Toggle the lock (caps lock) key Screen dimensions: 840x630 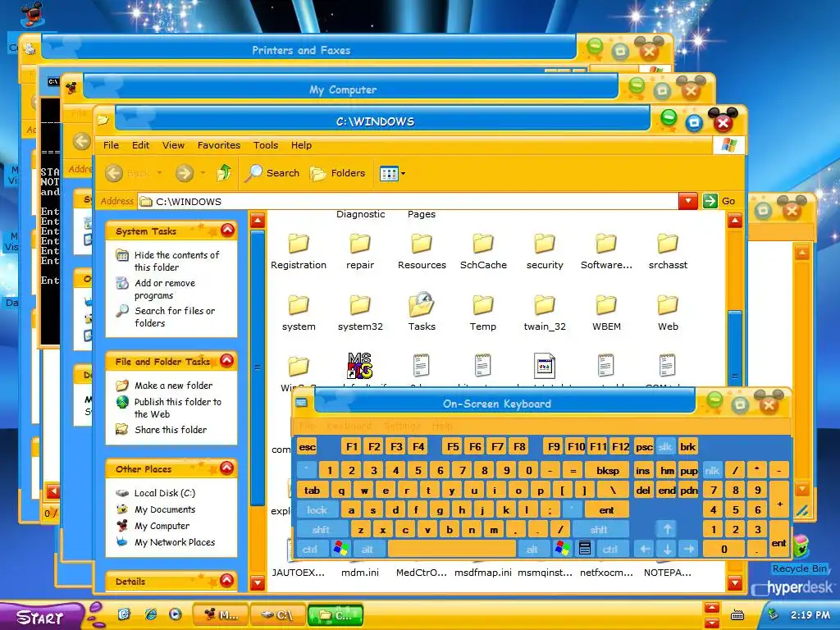(317, 510)
